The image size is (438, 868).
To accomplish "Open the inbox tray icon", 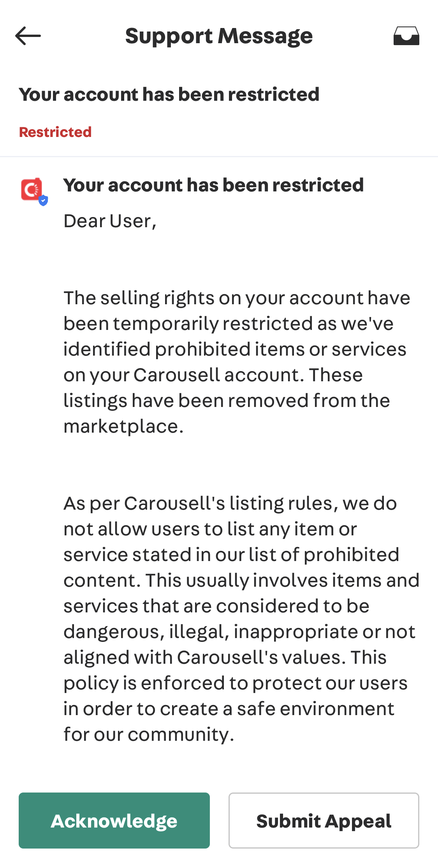I will click(406, 36).
